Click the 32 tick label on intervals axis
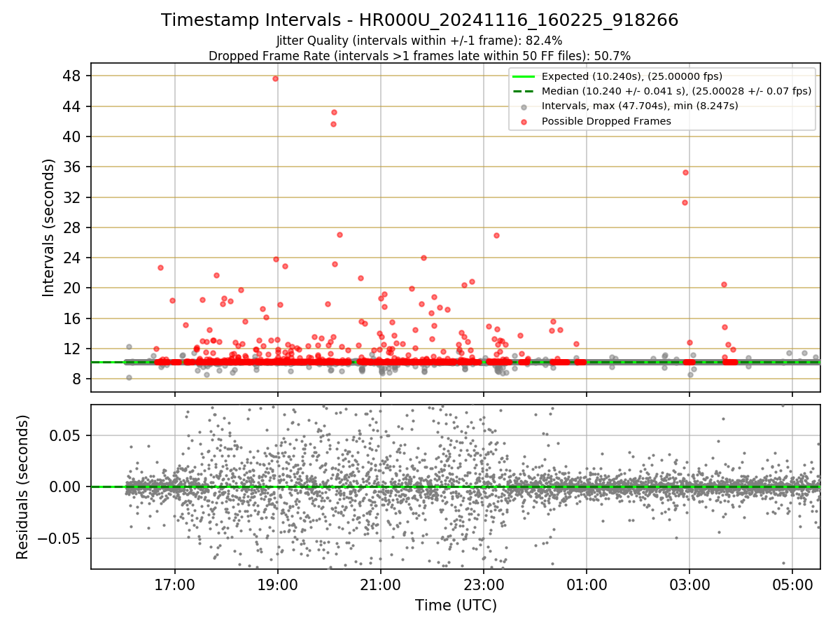The height and width of the screenshot is (630, 840). (x=72, y=197)
